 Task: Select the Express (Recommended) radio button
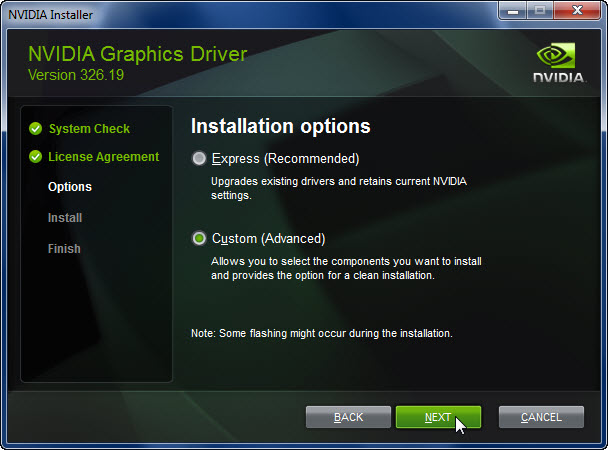point(199,159)
